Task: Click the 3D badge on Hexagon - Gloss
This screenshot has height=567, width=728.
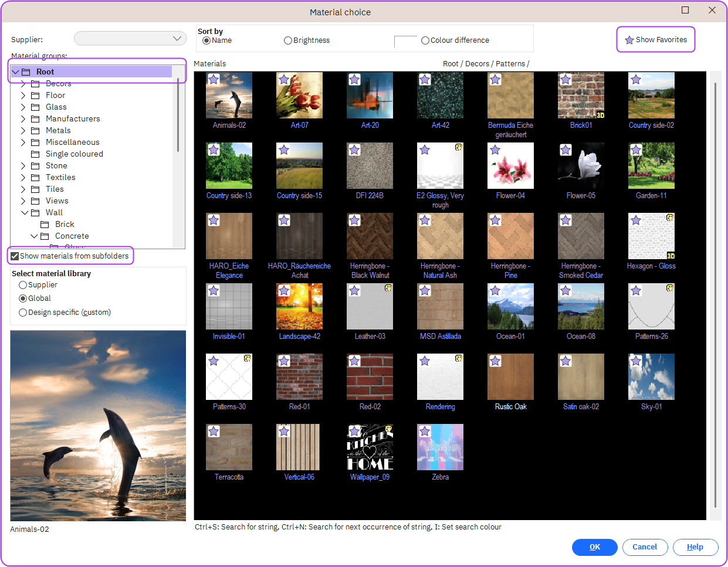Action: click(x=670, y=256)
